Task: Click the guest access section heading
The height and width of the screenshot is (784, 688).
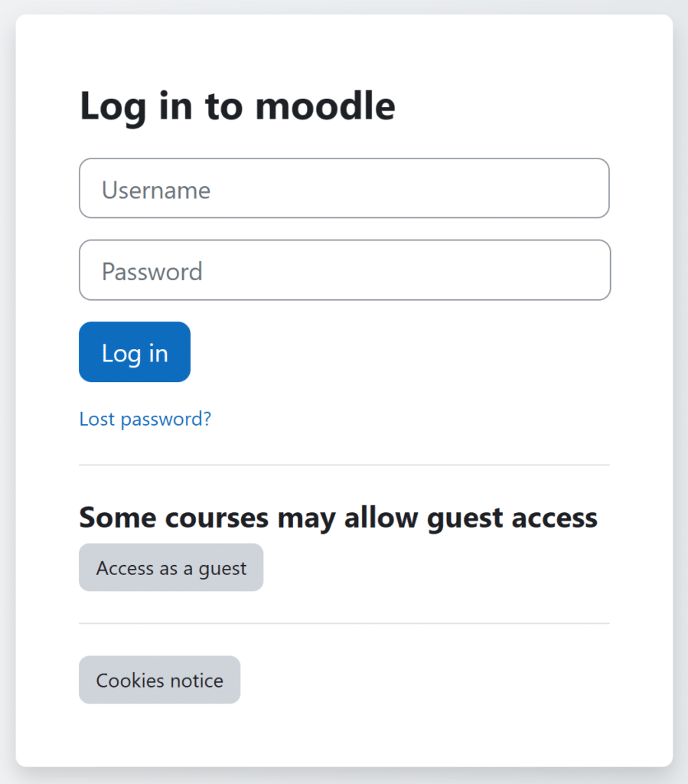Action: 337,517
